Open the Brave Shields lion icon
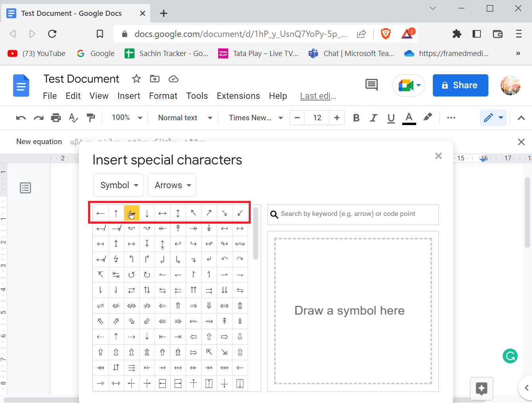532x403 pixels. pyautogui.click(x=385, y=34)
